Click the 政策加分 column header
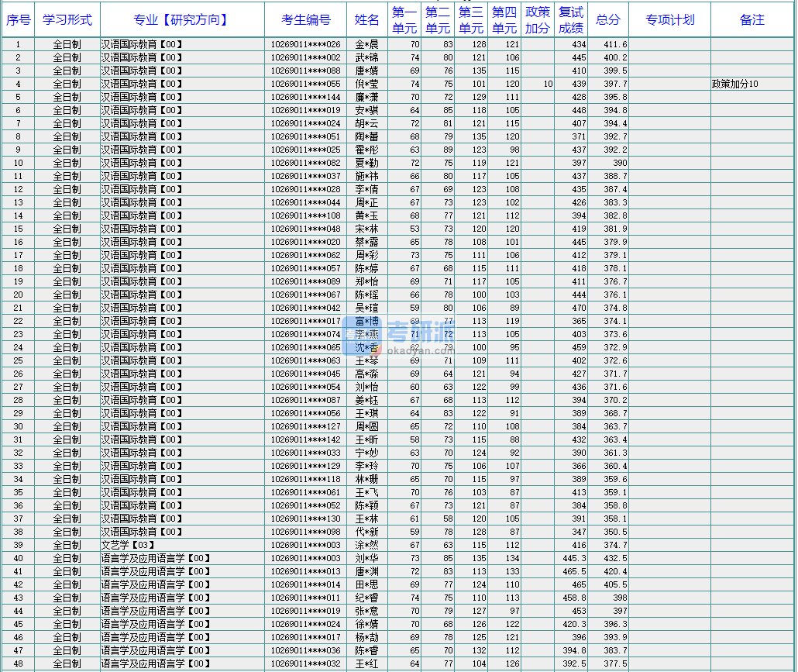798x672 pixels. tap(538, 20)
